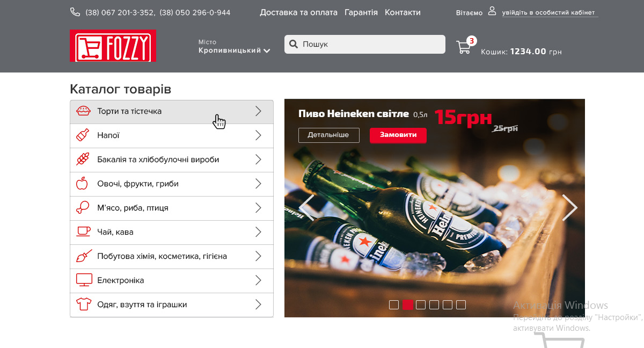Select the fifth banner slide indicator

click(448, 305)
